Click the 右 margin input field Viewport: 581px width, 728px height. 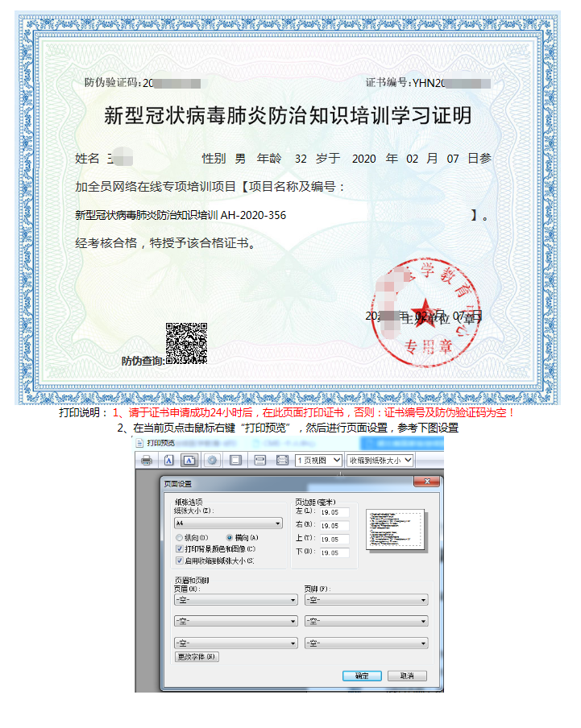(x=334, y=526)
